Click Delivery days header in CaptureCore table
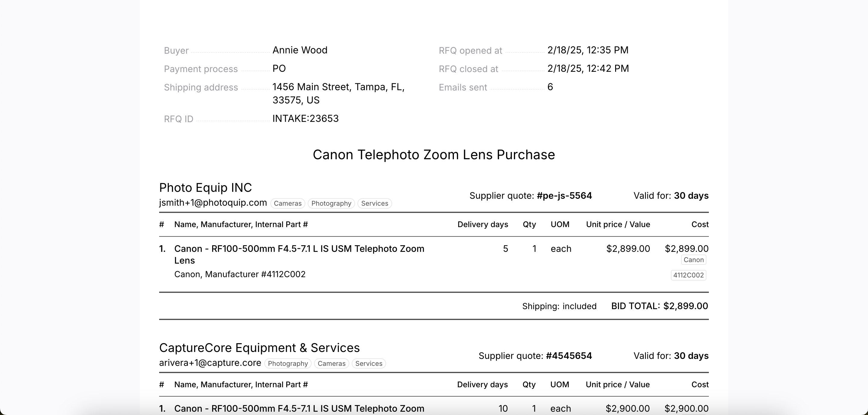 tap(483, 385)
